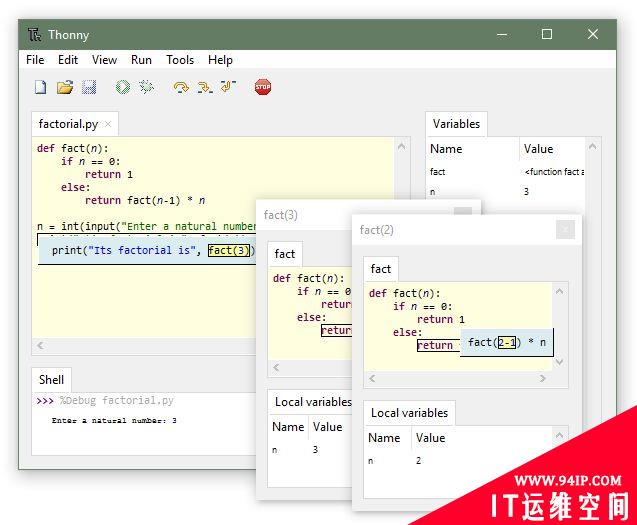Click the New file toolbar icon
This screenshot has height=525, width=637.
tap(41, 87)
